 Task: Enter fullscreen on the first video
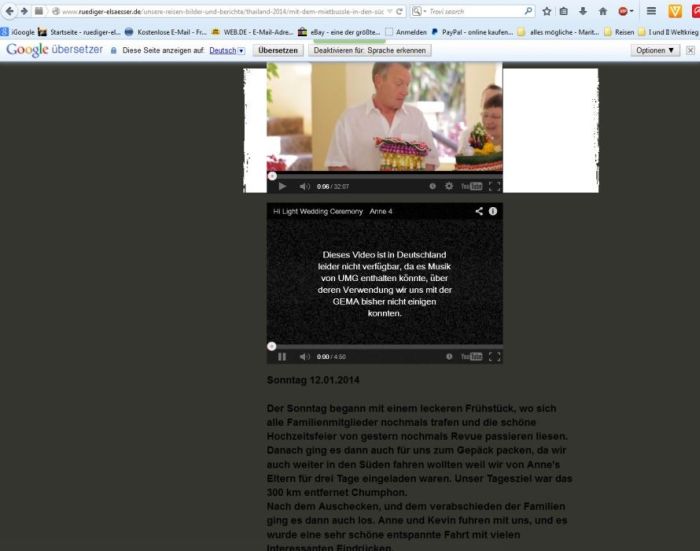pyautogui.click(x=494, y=186)
